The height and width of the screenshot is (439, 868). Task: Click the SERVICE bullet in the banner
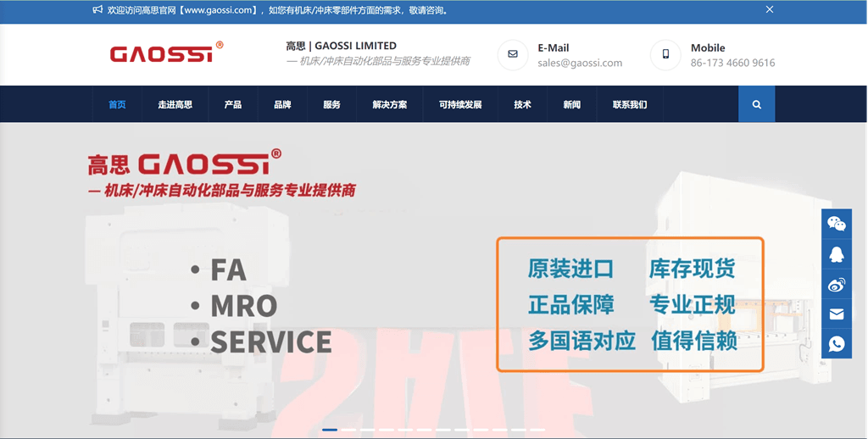pos(261,342)
